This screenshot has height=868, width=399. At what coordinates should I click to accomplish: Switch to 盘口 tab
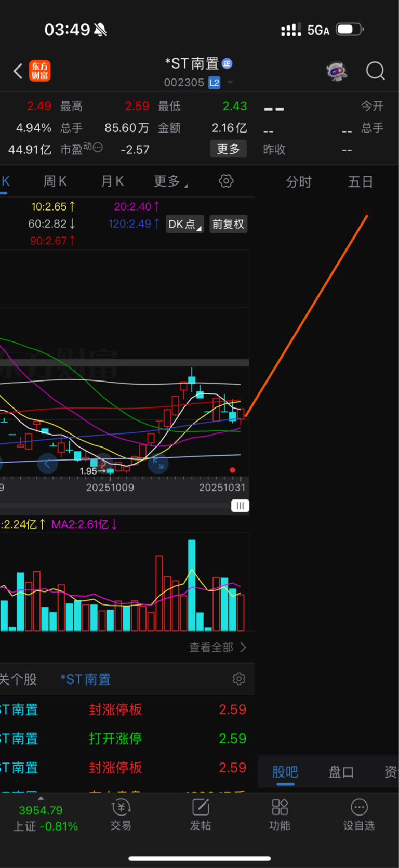(x=341, y=772)
